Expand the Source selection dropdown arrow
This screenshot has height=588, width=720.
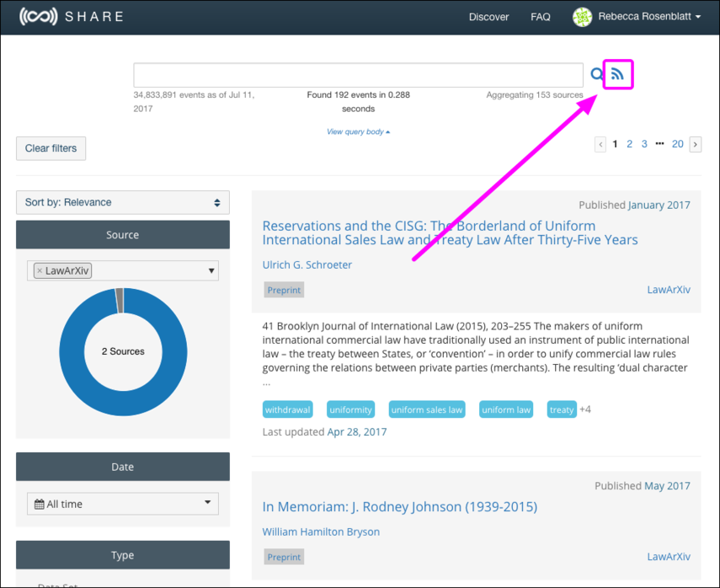pyautogui.click(x=211, y=271)
